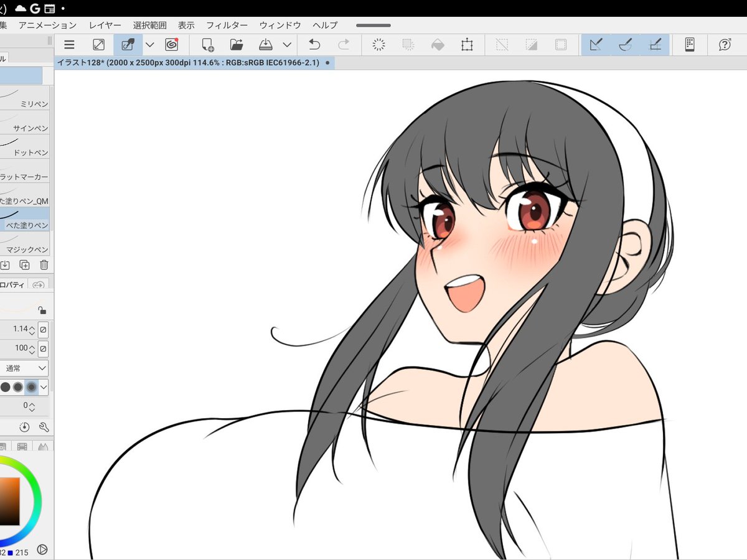Adjust the 0 stabilization stepper
This screenshot has width=747, height=560.
pyautogui.click(x=32, y=406)
